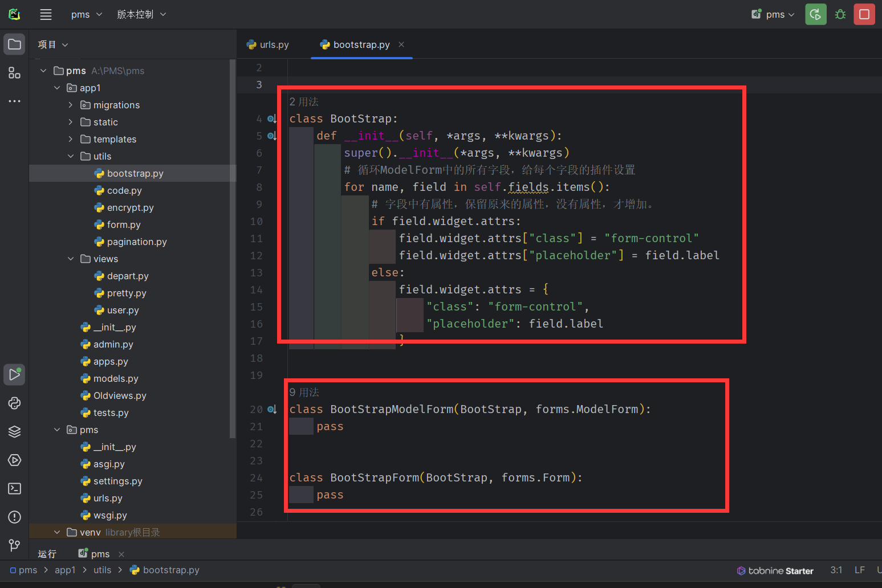Click the '2 用法' usages hint above BootStrap
The width and height of the screenshot is (882, 588).
[304, 102]
